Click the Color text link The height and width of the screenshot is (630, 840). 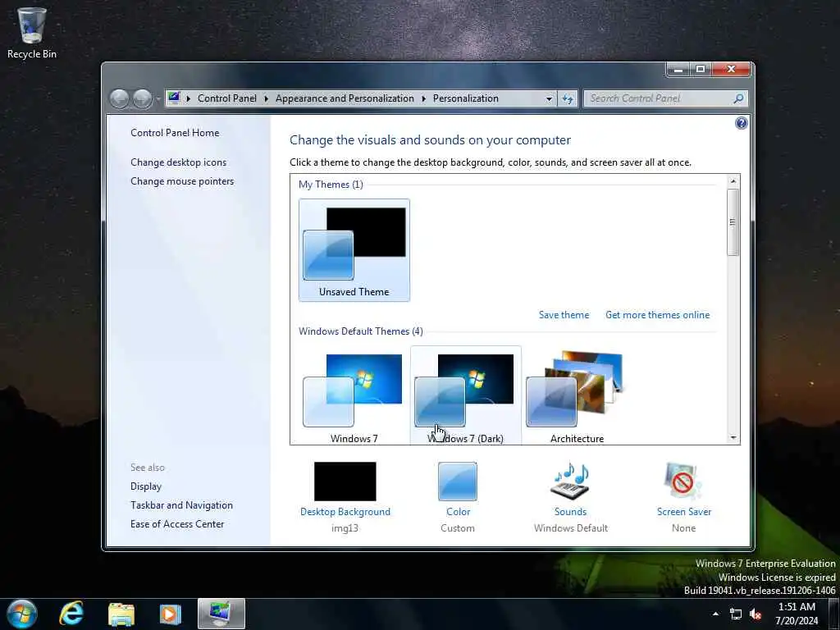458,512
